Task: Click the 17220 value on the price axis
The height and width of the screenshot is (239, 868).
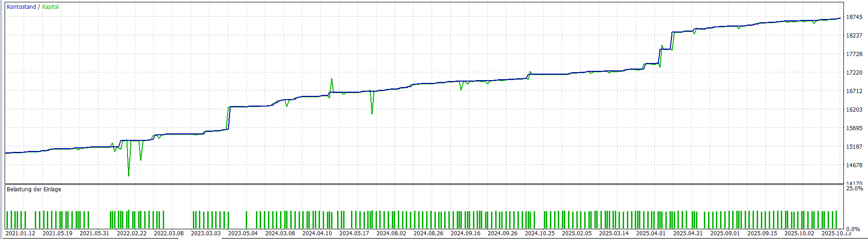Action: (854, 73)
